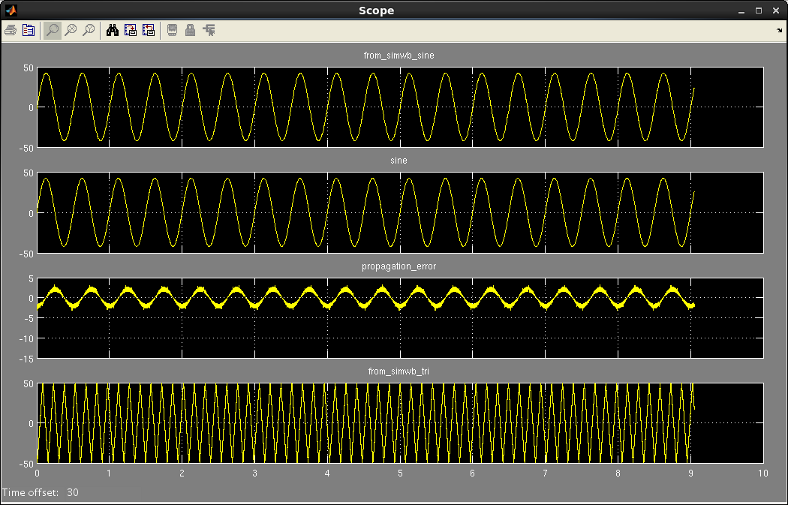Restore saved axes settings
788x505 pixels.
click(x=149, y=31)
